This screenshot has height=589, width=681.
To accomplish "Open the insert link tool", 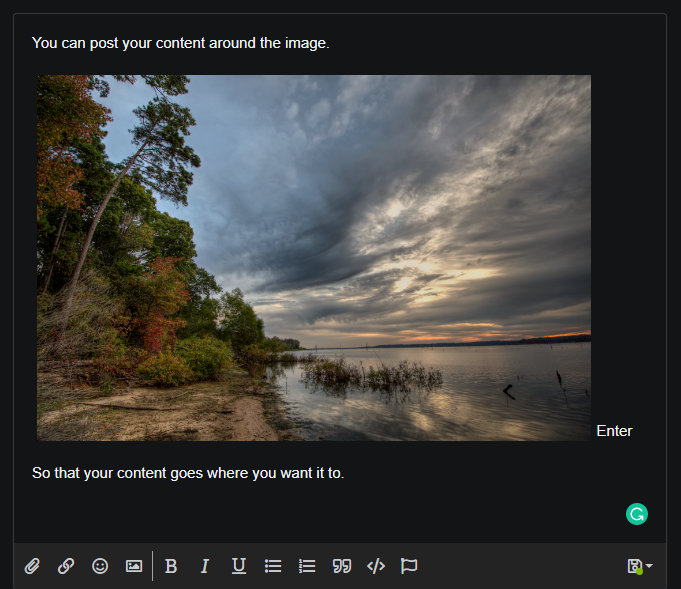I will pyautogui.click(x=66, y=566).
